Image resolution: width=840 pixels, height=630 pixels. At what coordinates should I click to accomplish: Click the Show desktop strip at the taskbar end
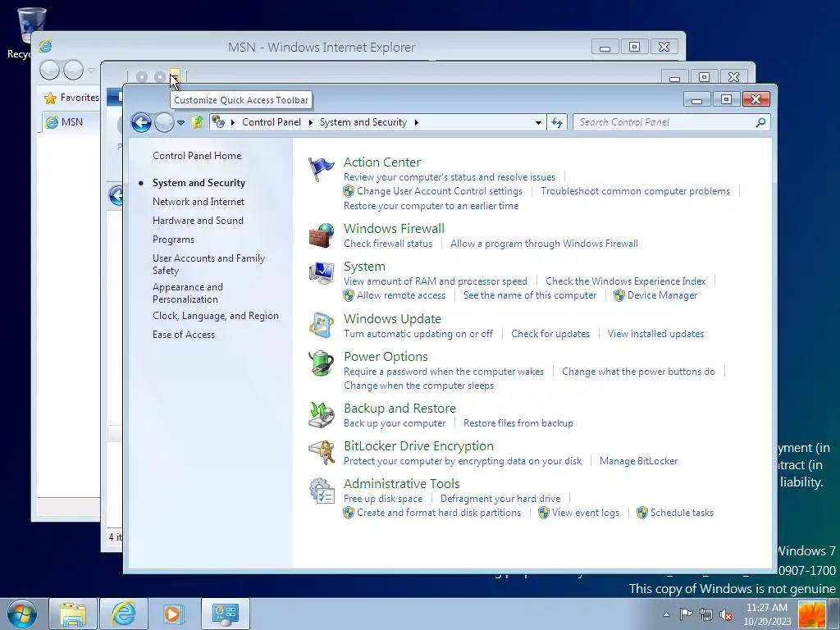click(834, 614)
